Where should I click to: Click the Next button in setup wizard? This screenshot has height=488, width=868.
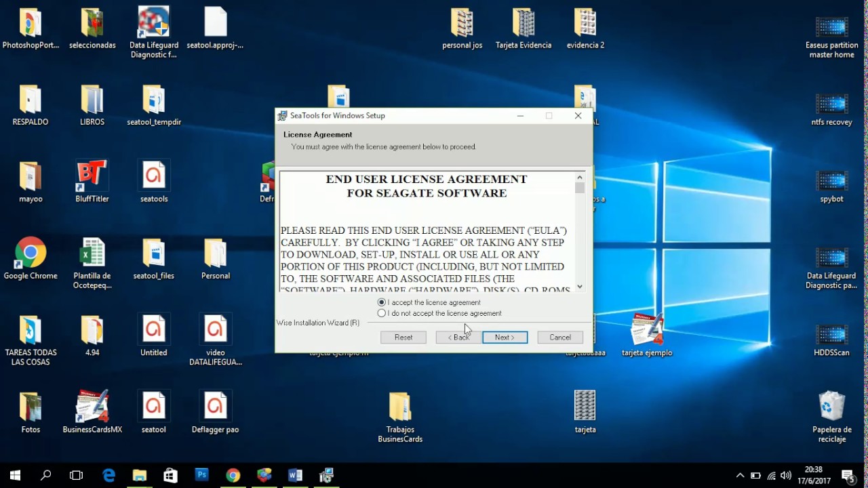(x=505, y=337)
